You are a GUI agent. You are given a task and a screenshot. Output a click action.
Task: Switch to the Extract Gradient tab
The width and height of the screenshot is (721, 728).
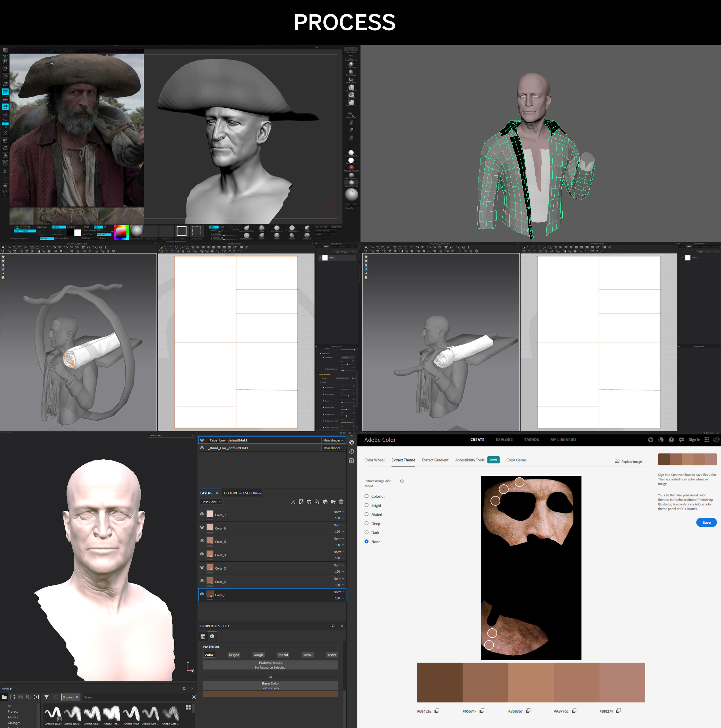click(435, 460)
